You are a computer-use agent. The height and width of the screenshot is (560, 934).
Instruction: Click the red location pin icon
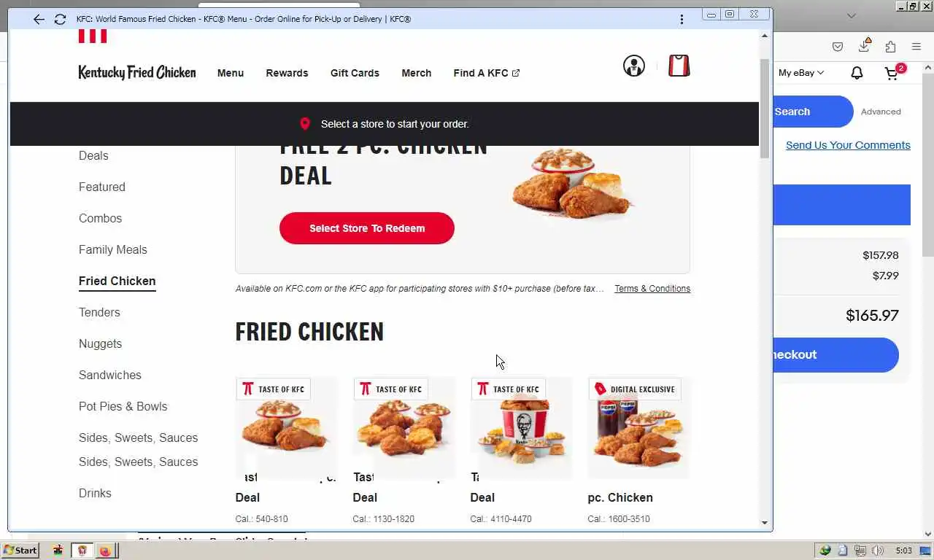click(x=305, y=124)
